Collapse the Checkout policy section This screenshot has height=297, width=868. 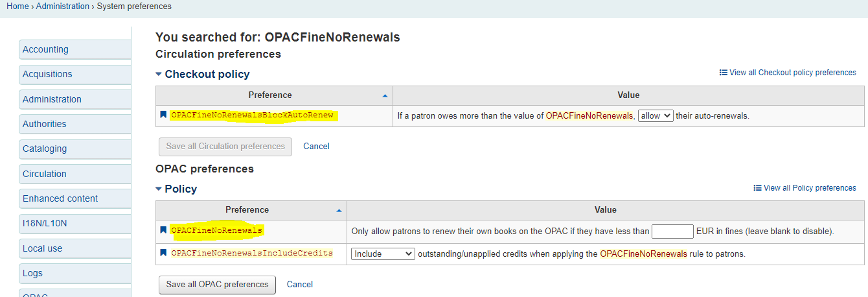[159, 74]
